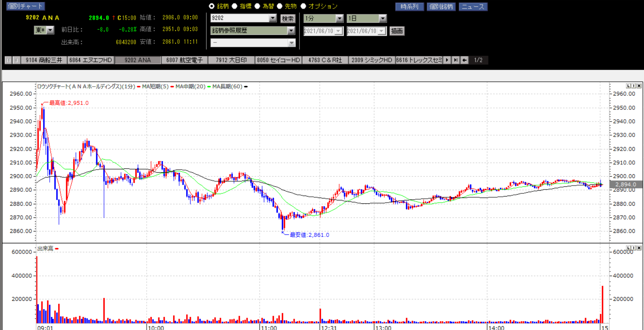Close the candlestick chart pane with X
The height and width of the screenshot is (330, 644).
pos(639,86)
